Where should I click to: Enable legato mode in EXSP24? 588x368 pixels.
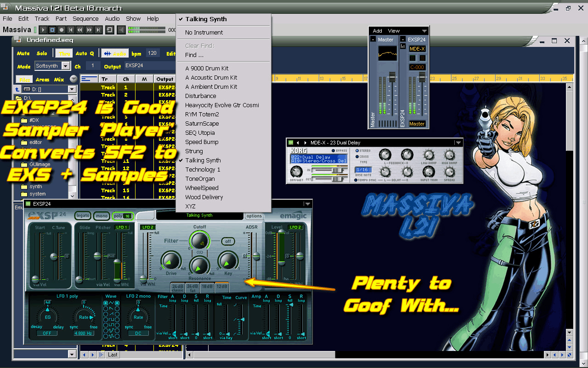pos(83,216)
